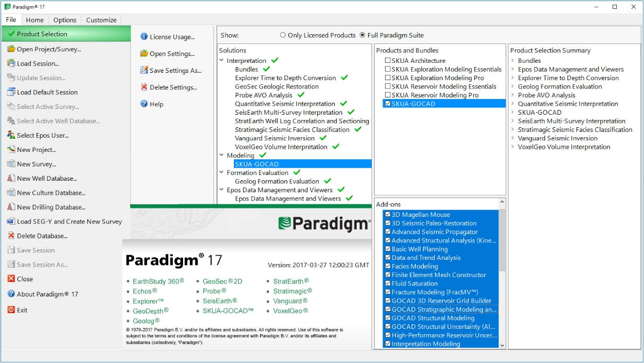Click the Delete Database red X icon
The image size is (644, 363).
[x=11, y=236]
